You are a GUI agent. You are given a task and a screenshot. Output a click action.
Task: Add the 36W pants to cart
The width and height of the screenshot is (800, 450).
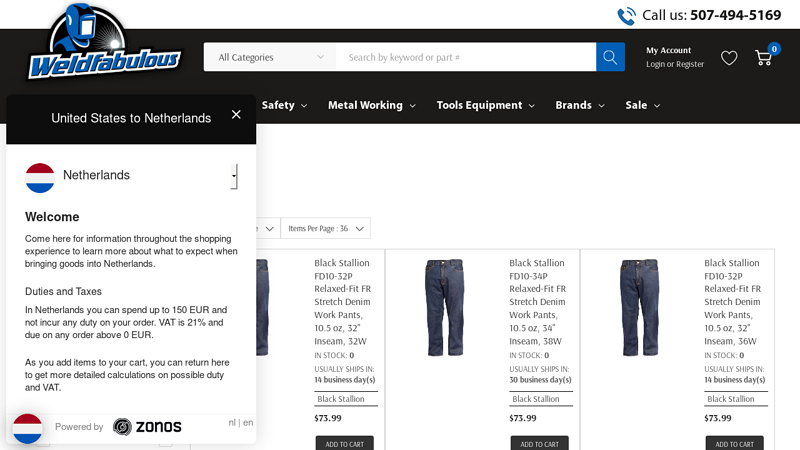pyautogui.click(x=734, y=443)
